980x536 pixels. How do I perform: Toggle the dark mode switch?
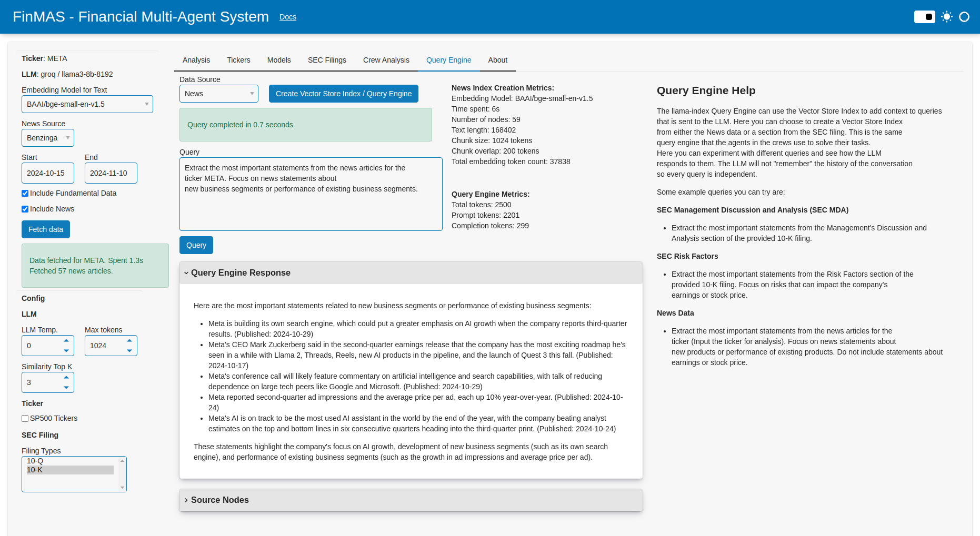[x=924, y=17]
